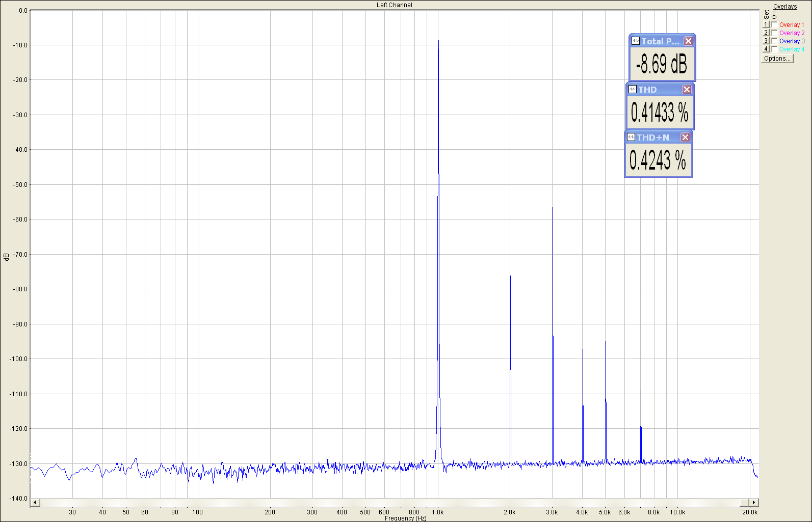
Task: Click the horizontal scrollbar left arrow
Action: (35, 503)
